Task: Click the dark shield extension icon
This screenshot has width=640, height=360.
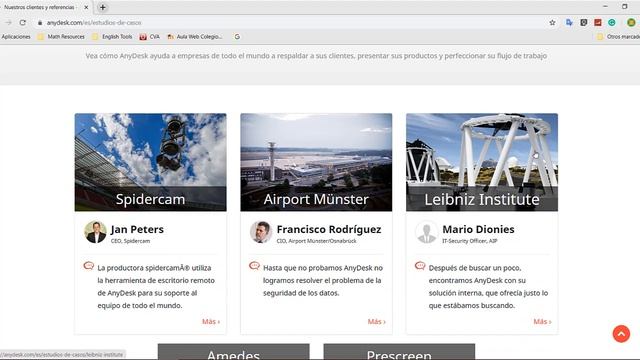Action: click(584, 23)
